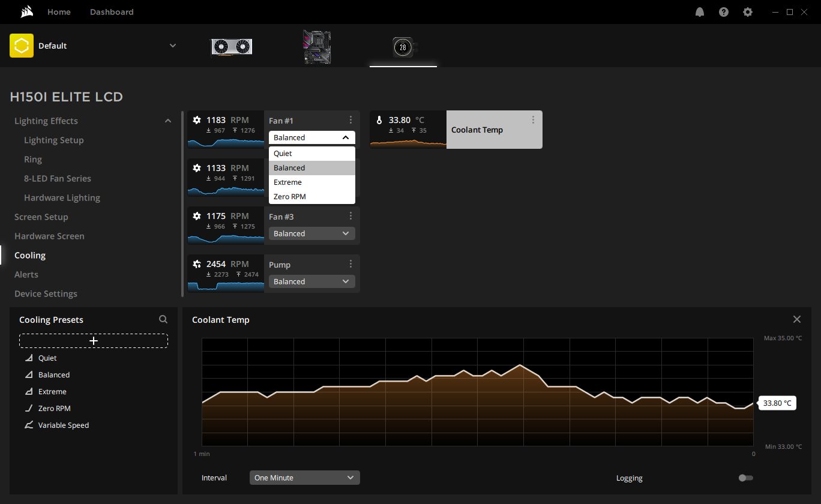This screenshot has width=821, height=504.
Task: Open Screen Setup in the sidebar
Action: point(41,217)
